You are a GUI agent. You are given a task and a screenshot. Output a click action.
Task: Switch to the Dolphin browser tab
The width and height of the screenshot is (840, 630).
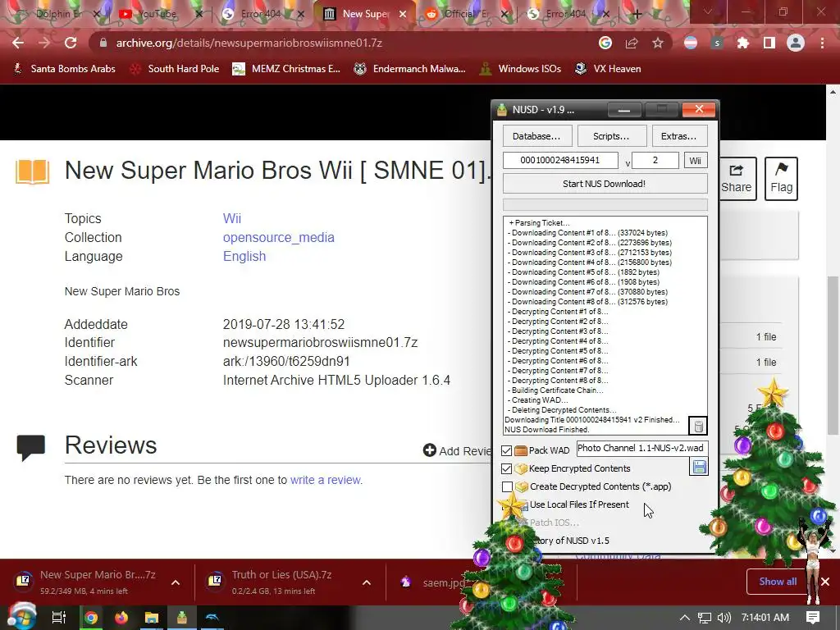(57, 14)
